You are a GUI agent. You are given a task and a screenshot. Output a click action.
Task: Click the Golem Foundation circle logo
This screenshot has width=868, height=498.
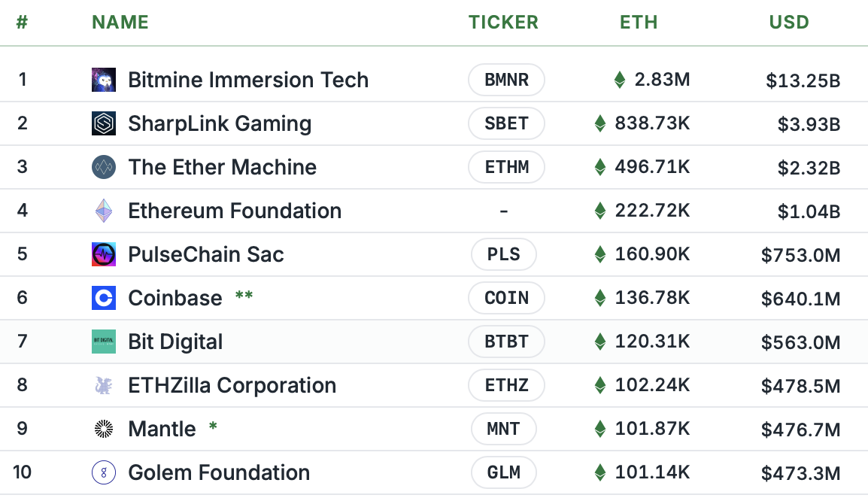coord(103,472)
